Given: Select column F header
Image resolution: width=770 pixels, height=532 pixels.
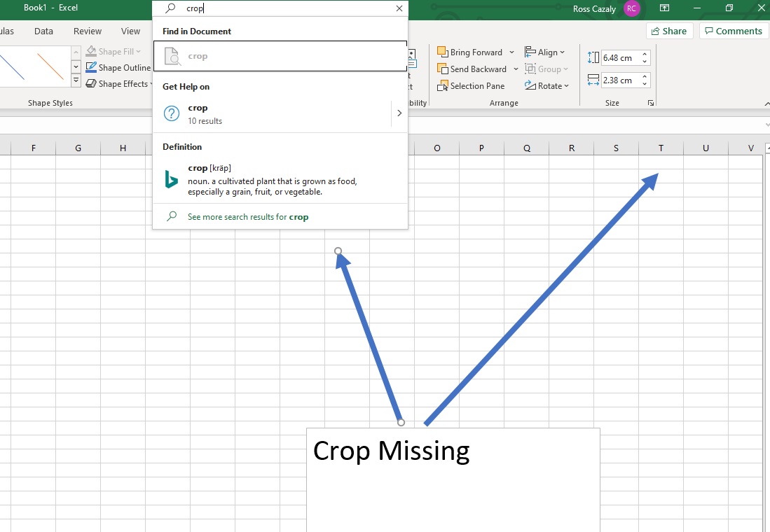Looking at the screenshot, I should click(34, 148).
